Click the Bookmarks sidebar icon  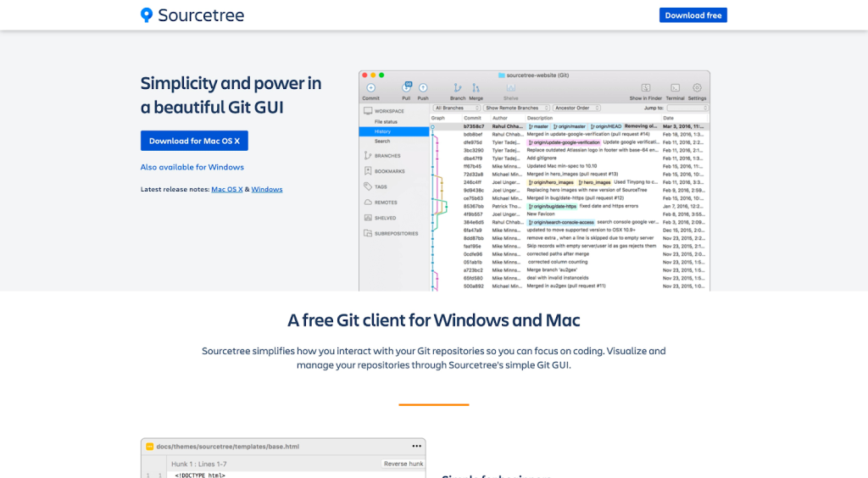[x=368, y=171]
